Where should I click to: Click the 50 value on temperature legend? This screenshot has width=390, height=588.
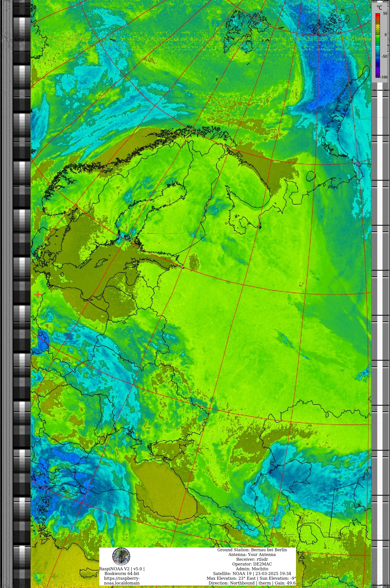pos(385,13)
